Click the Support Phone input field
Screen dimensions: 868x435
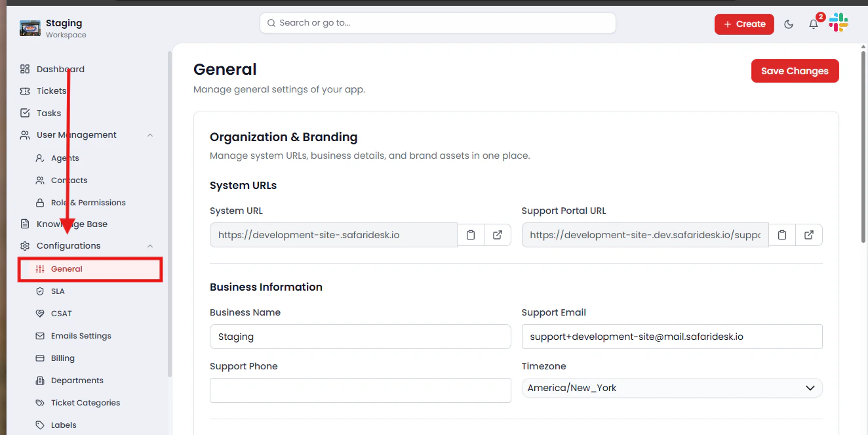pyautogui.click(x=360, y=390)
